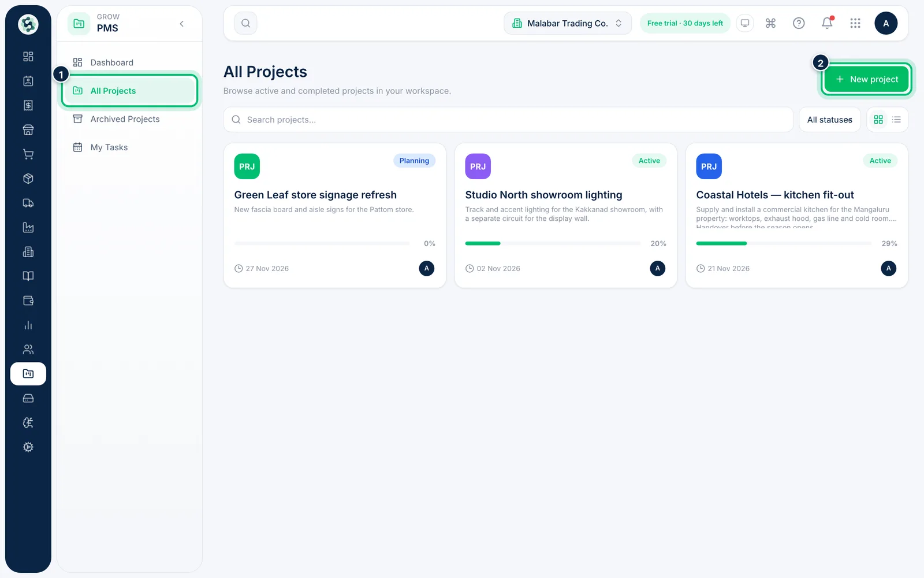Viewport: 924px width, 578px height.
Task: Open the inventory box icon
Action: 28,179
